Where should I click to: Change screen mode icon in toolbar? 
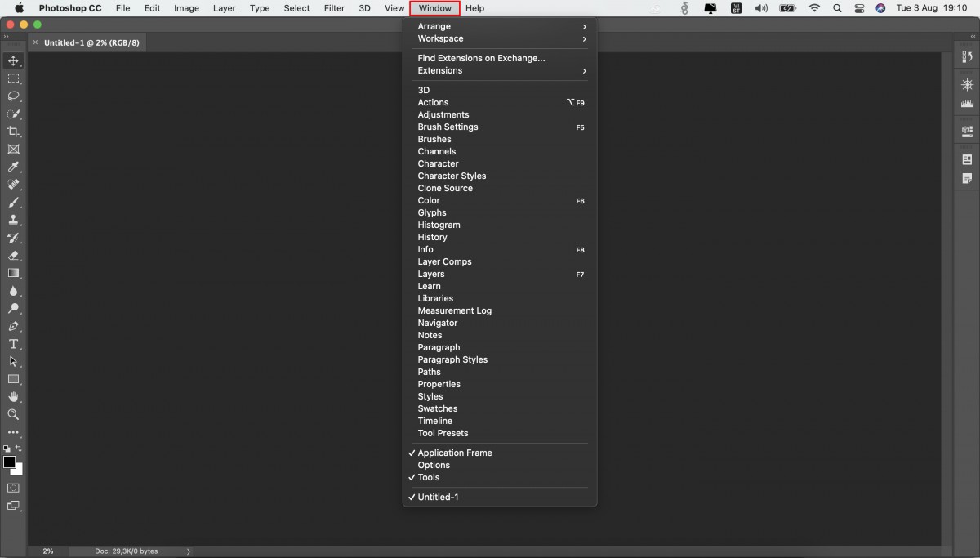13,506
